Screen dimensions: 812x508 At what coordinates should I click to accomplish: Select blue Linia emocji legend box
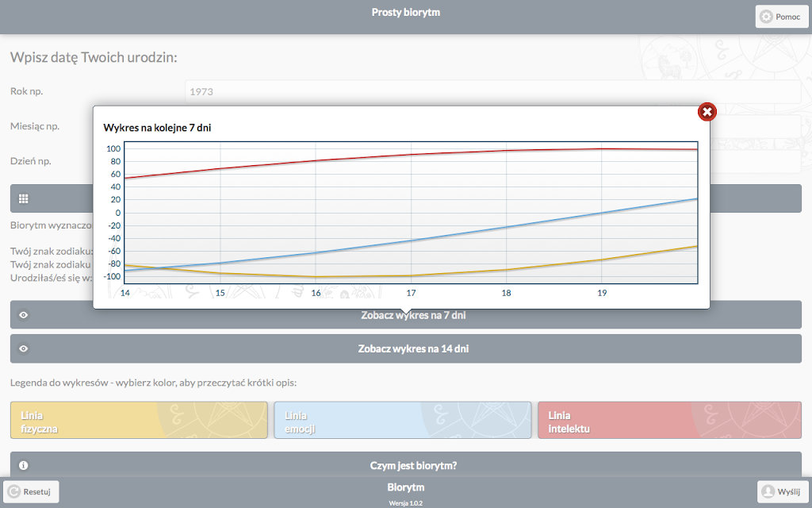point(402,420)
